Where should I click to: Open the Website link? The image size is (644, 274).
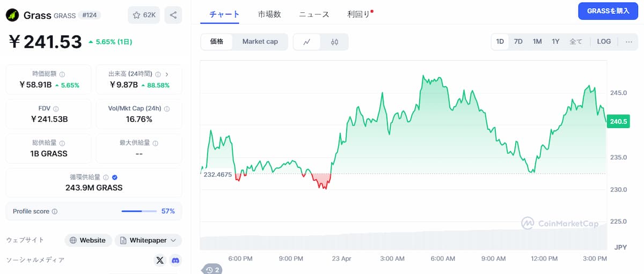[88, 240]
